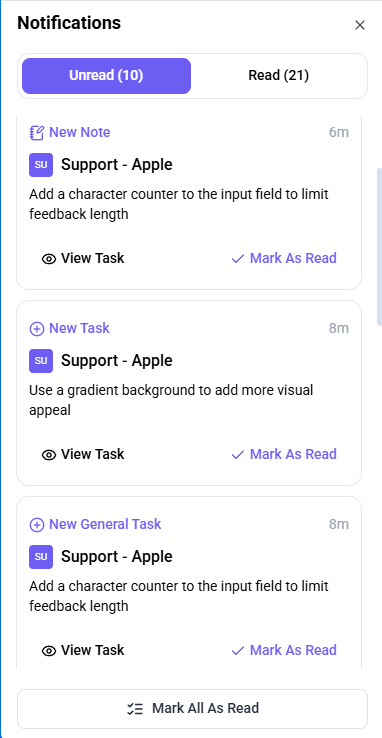Click the SU avatar in New General Task card
The width and height of the screenshot is (382, 738).
[x=41, y=557]
